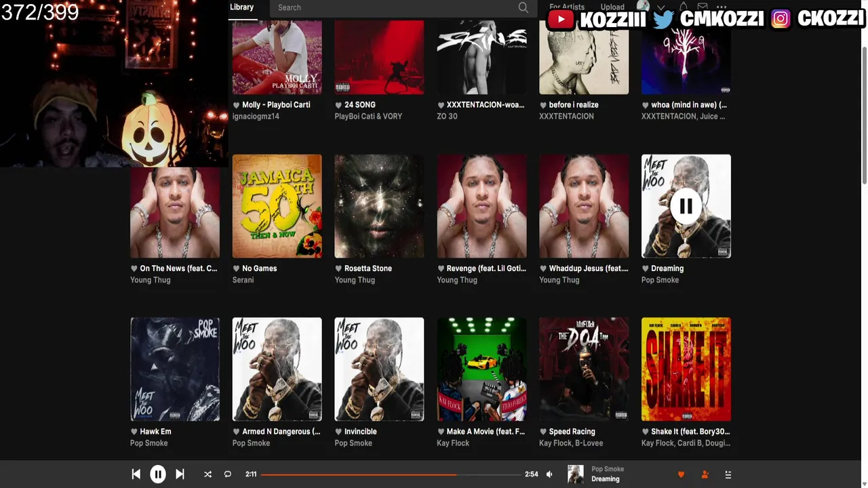This screenshot has height=488, width=868.
Task: Open the Speed Racing track title
Action: (572, 432)
